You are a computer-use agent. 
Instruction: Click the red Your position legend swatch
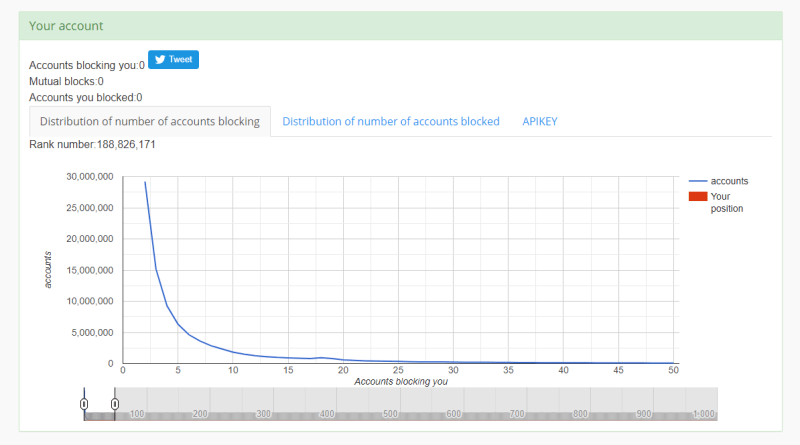(698, 197)
